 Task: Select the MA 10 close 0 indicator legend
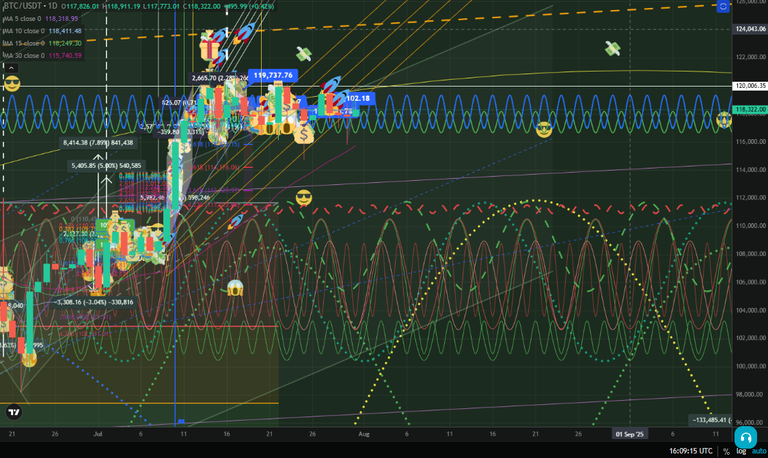tap(42, 31)
